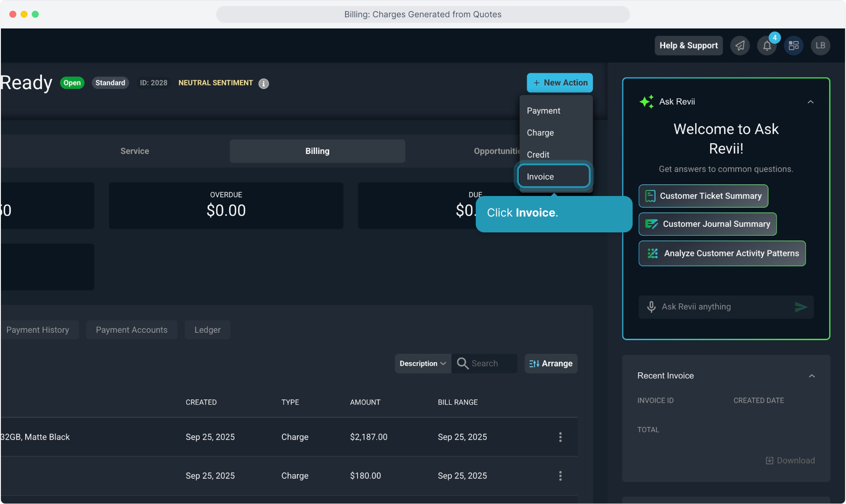Open the dashboard grid icon in header
846x504 pixels.
click(x=794, y=45)
